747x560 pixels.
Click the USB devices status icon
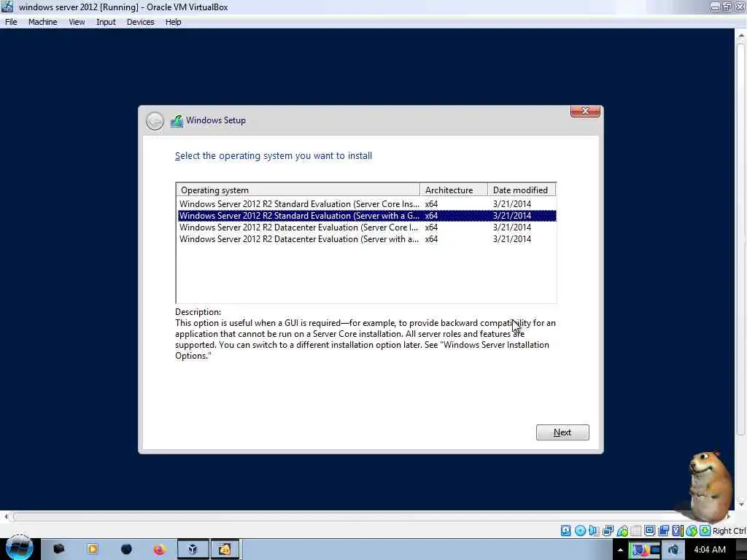(622, 531)
